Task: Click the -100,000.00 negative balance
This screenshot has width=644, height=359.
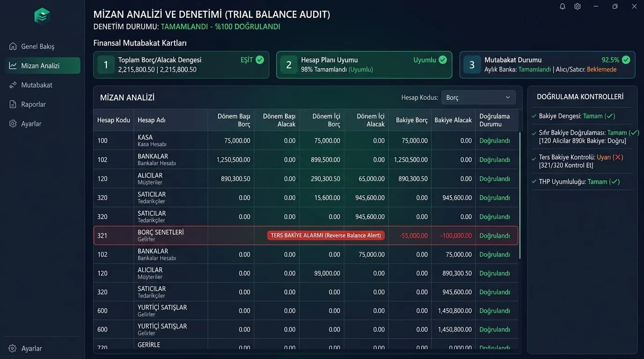Action: pos(456,236)
